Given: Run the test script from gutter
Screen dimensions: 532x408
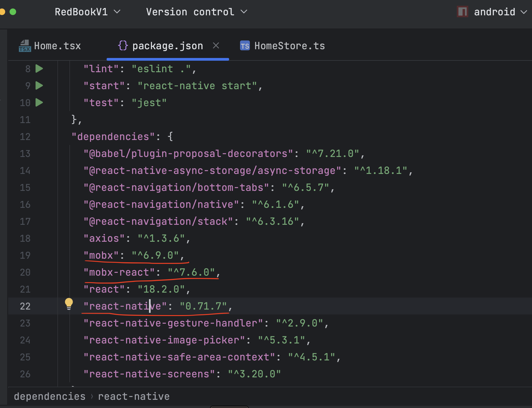Looking at the screenshot, I should tap(39, 103).
